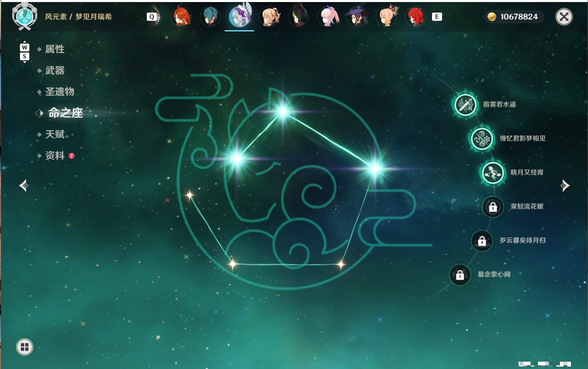Click the Anemo element emblem icon

(x=24, y=16)
